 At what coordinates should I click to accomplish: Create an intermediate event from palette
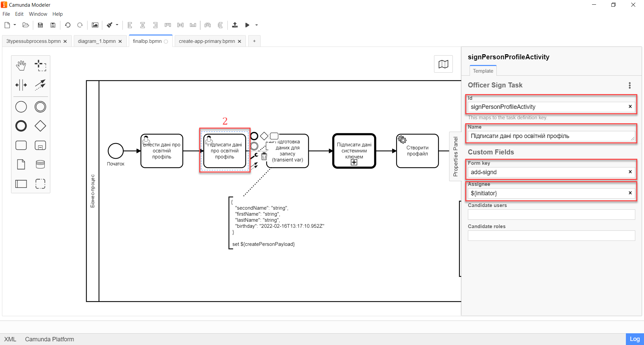(40, 107)
